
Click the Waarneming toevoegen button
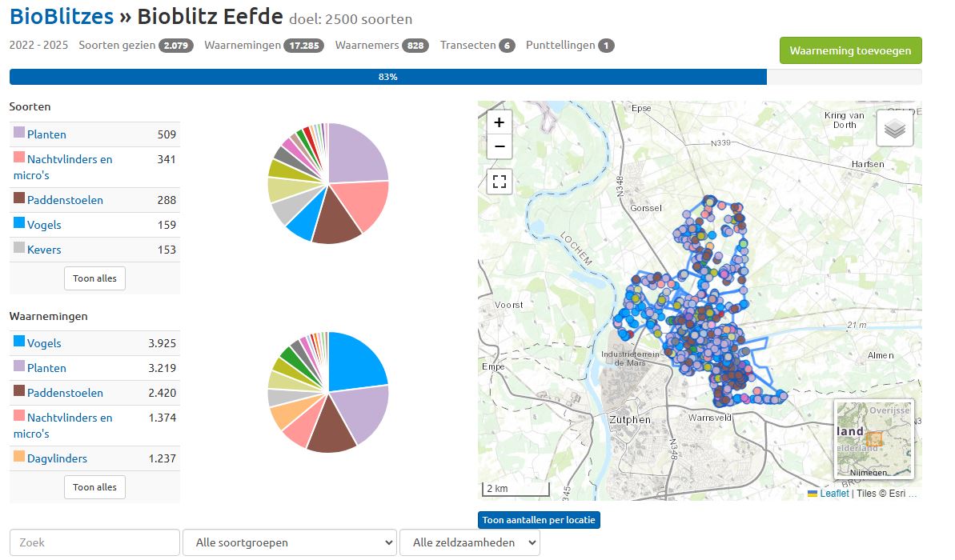coord(850,50)
